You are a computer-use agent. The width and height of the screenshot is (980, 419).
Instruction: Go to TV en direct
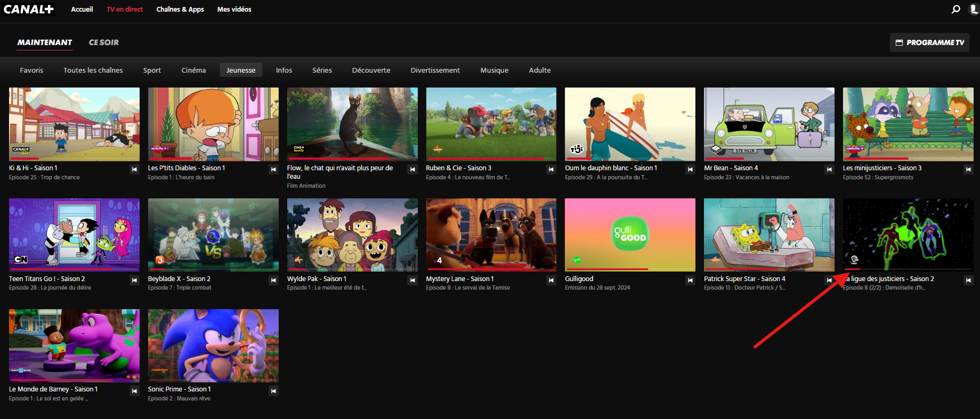pyautogui.click(x=125, y=9)
